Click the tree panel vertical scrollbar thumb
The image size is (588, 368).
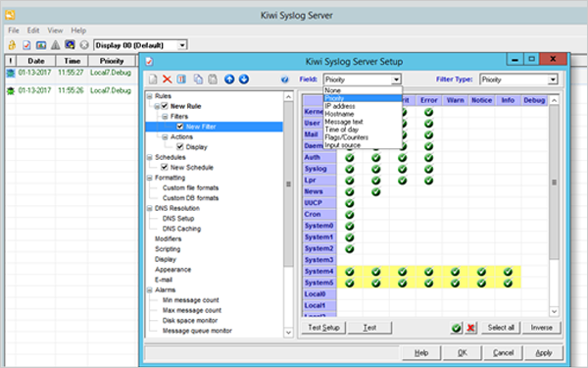pyautogui.click(x=288, y=184)
